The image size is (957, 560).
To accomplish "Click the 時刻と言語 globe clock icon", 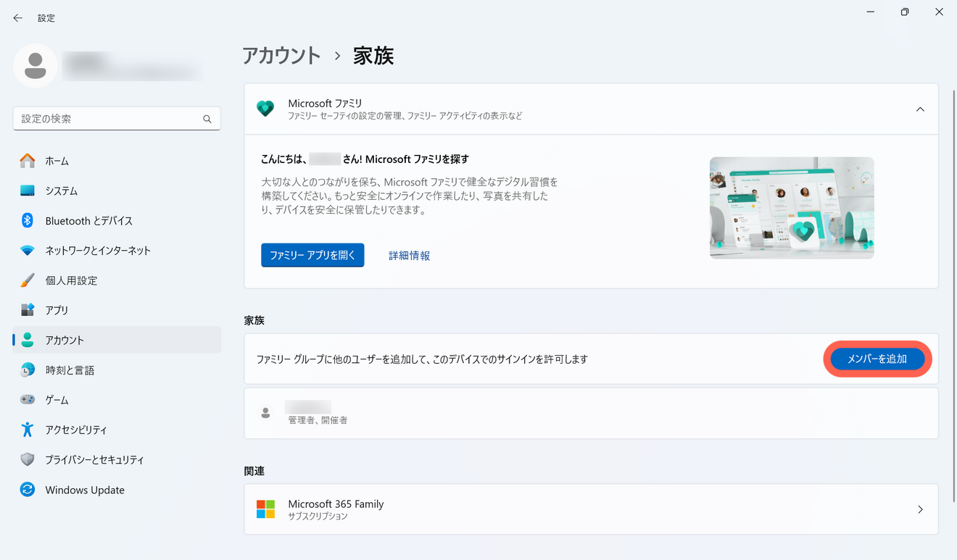I will click(x=28, y=370).
